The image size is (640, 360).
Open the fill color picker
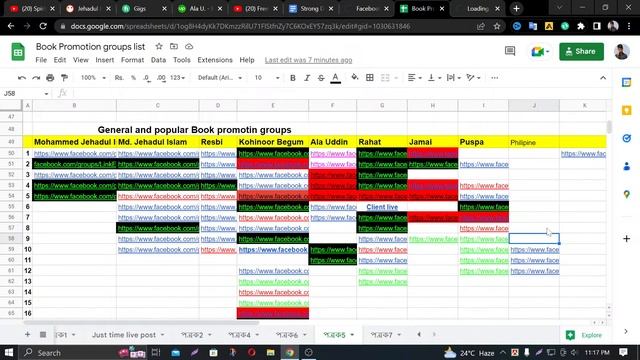(355, 78)
